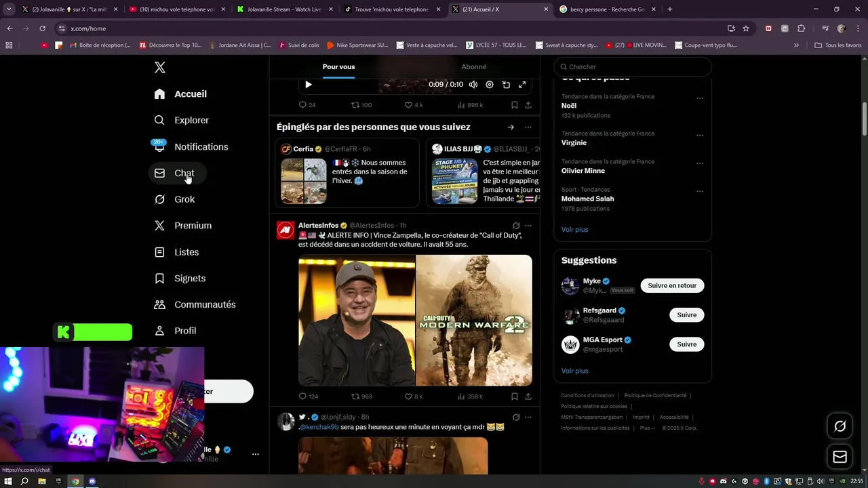The width and height of the screenshot is (868, 488).
Task: Open more options for Virginie trend
Action: [700, 135]
